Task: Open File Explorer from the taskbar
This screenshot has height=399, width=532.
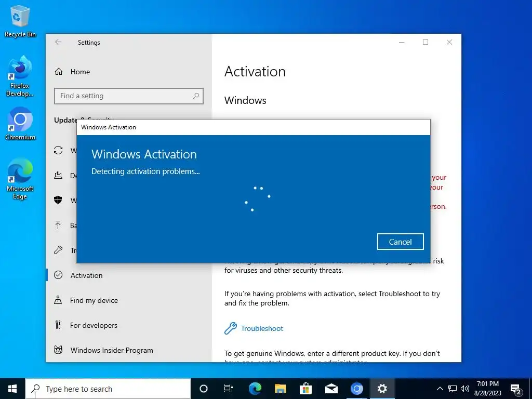Action: click(x=280, y=389)
